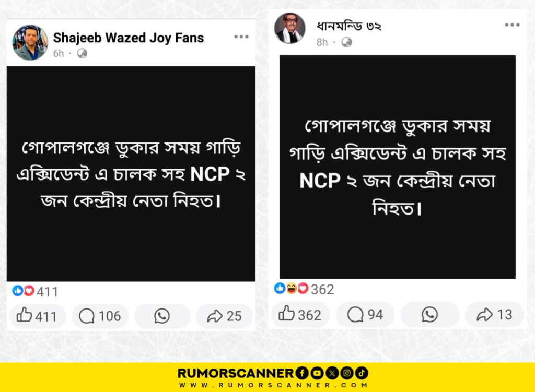Like the post showing 362 likes
This screenshot has width=535, height=392.
click(x=300, y=314)
